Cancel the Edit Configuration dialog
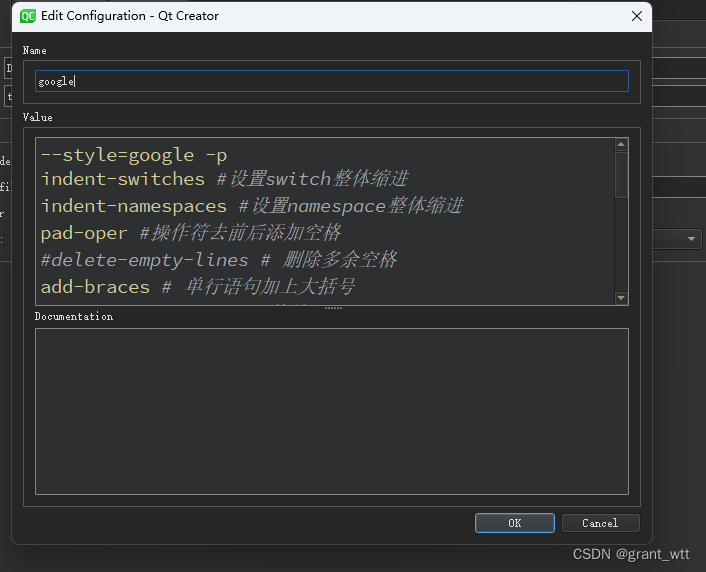706x572 pixels. point(601,523)
